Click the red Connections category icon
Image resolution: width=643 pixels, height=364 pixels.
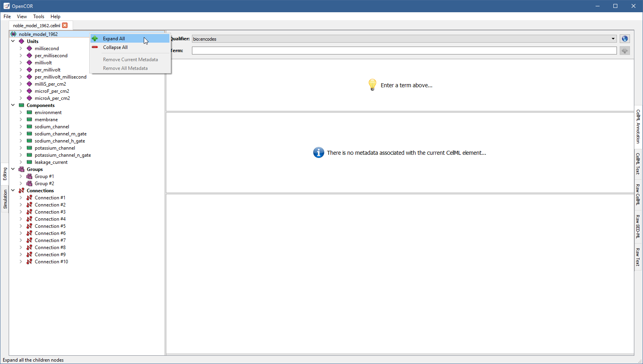[21, 191]
